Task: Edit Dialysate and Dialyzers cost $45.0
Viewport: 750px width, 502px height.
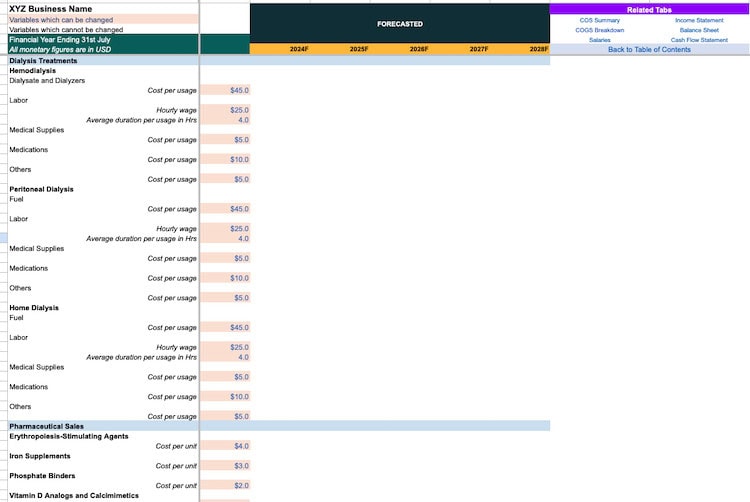Action: click(x=225, y=90)
